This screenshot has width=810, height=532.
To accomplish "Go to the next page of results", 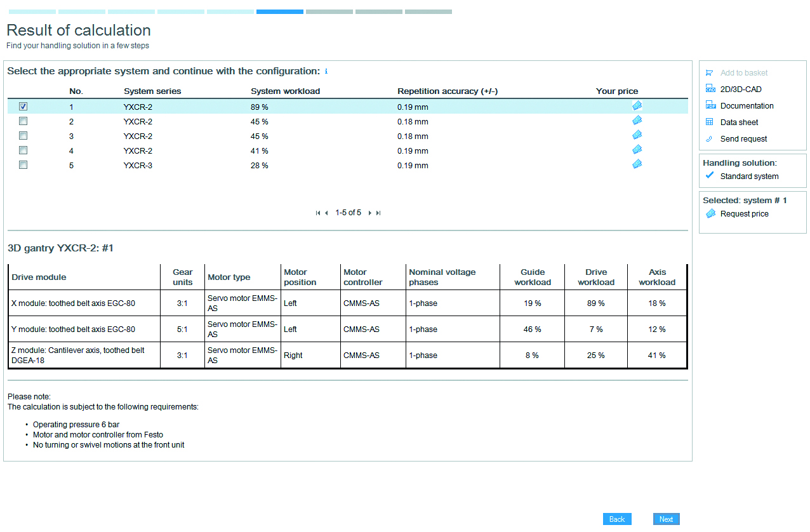I will [370, 213].
